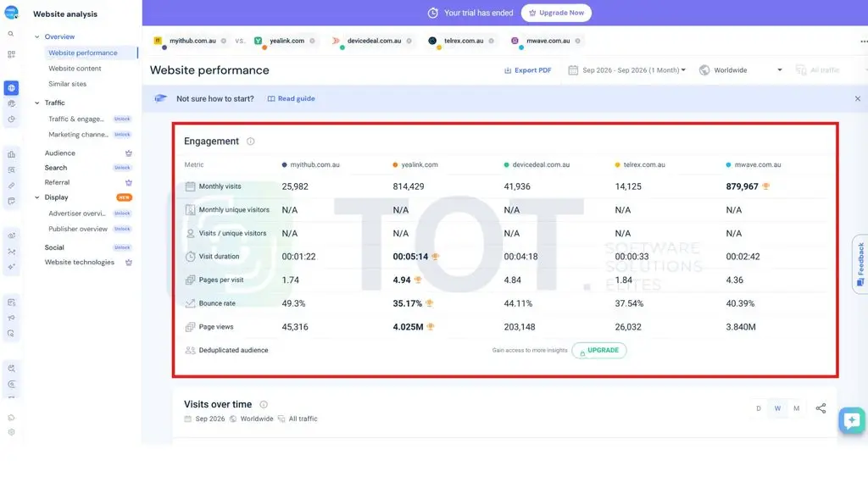Click the green UPGRADE button
This screenshot has width=868, height=488.
click(x=599, y=350)
